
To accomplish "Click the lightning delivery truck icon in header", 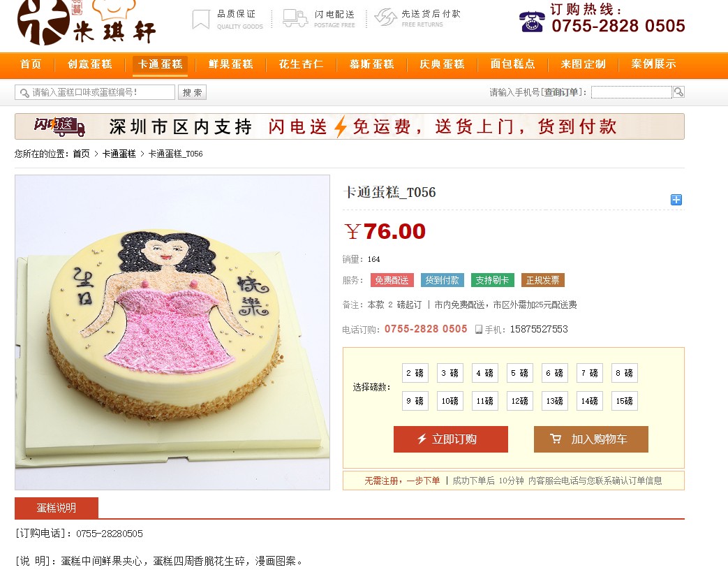I will pos(295,18).
